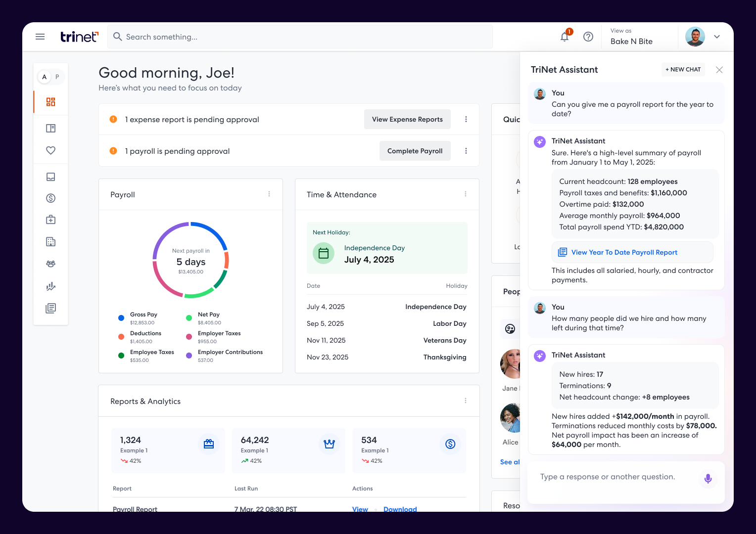
Task: Open the notifications bell
Action: coord(565,37)
